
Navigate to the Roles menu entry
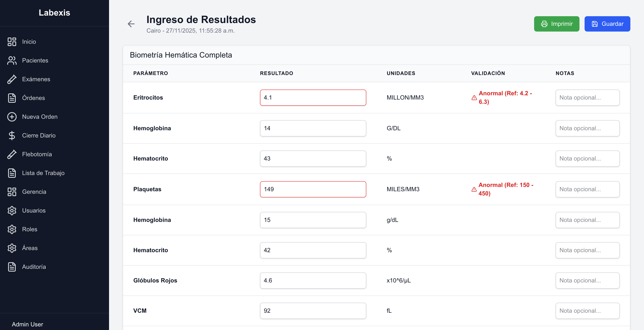[x=30, y=229]
